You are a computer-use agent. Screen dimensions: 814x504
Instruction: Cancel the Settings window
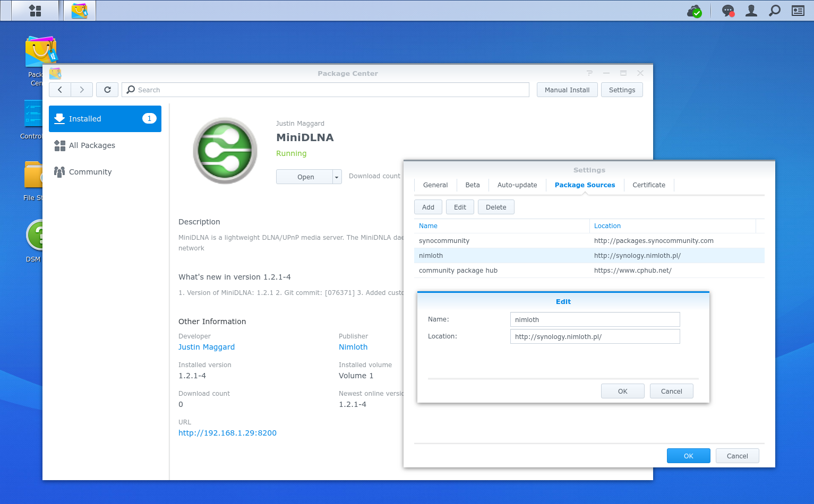click(x=738, y=456)
